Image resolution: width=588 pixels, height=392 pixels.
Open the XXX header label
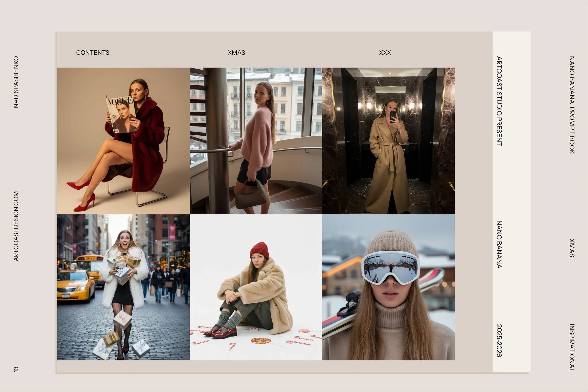(x=385, y=52)
